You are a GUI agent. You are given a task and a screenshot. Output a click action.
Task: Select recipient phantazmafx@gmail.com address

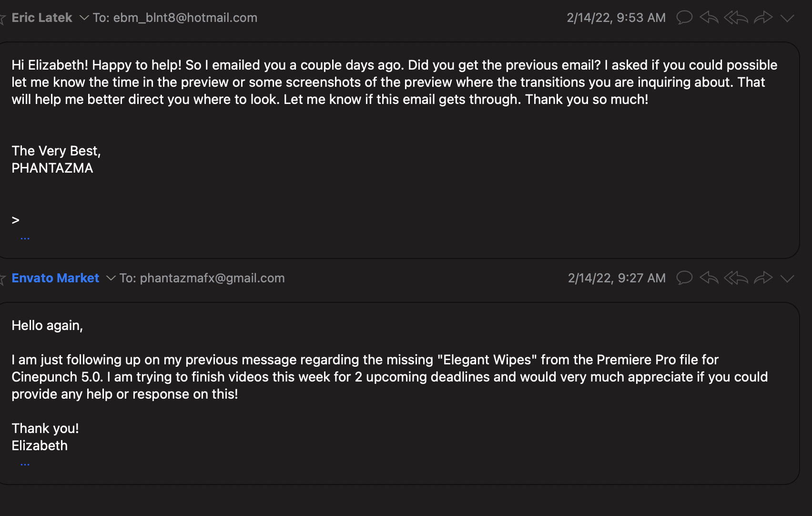tap(212, 278)
